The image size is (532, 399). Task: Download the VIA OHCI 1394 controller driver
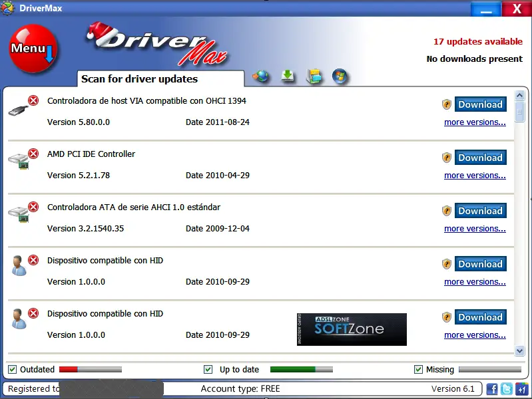pyautogui.click(x=481, y=104)
